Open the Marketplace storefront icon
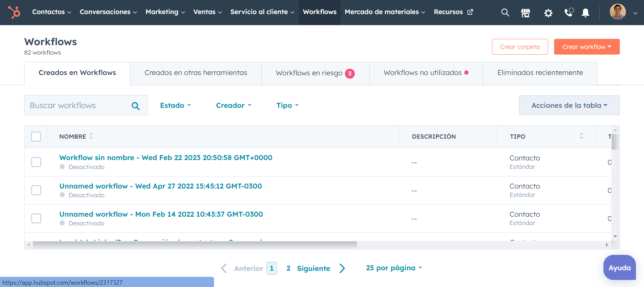 point(526,13)
